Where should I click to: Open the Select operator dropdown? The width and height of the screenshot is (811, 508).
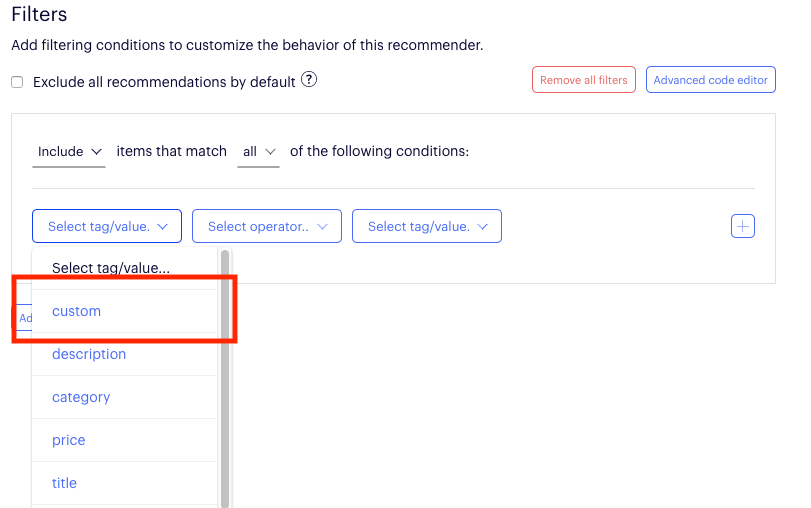[x=267, y=226]
